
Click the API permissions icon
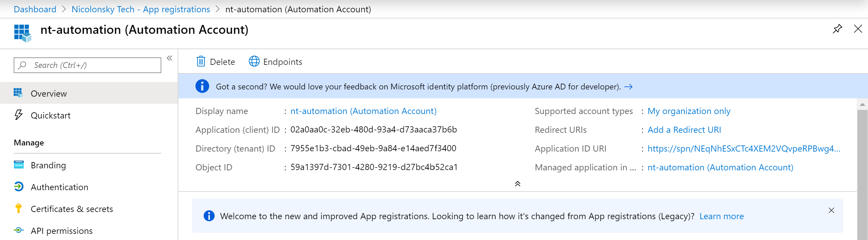coord(19,230)
